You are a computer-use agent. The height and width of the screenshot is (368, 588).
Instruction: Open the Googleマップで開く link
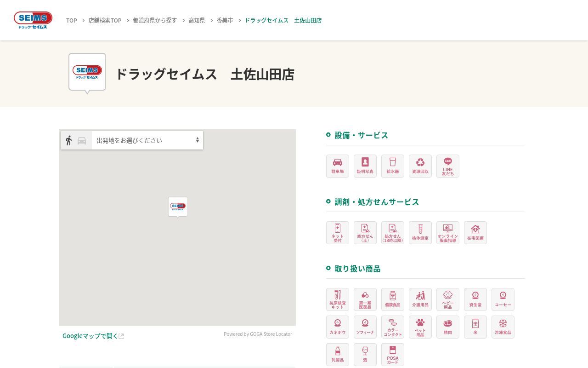coord(93,336)
